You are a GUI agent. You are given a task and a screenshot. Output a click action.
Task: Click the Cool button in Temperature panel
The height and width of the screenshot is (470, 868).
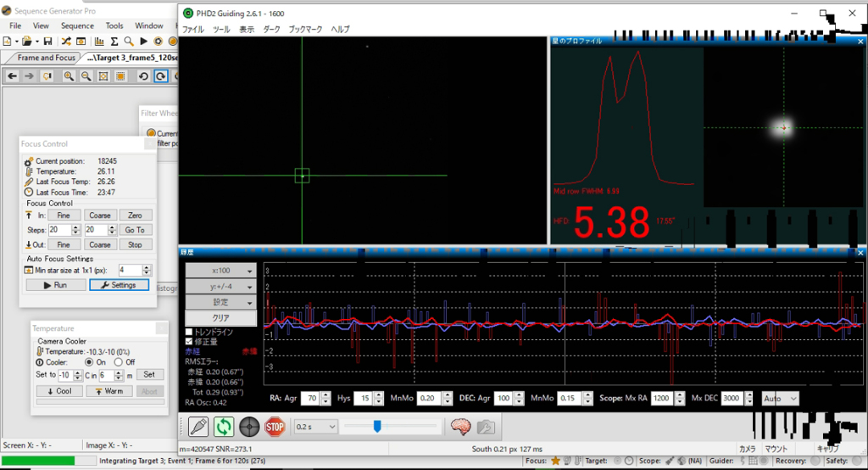point(60,391)
